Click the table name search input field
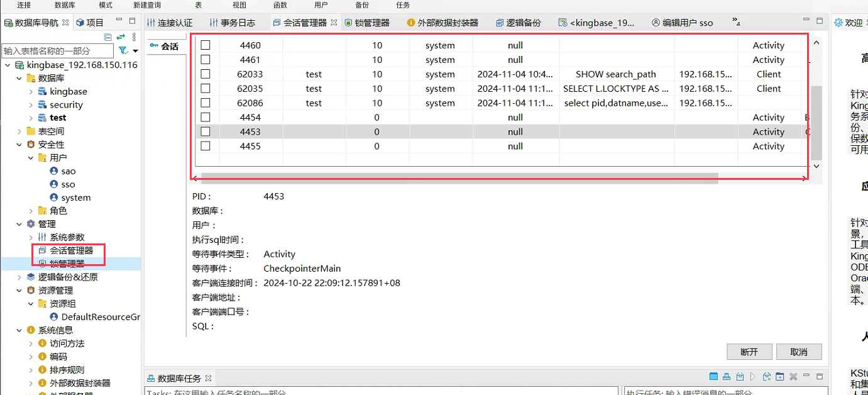The width and height of the screenshot is (868, 395). [58, 50]
